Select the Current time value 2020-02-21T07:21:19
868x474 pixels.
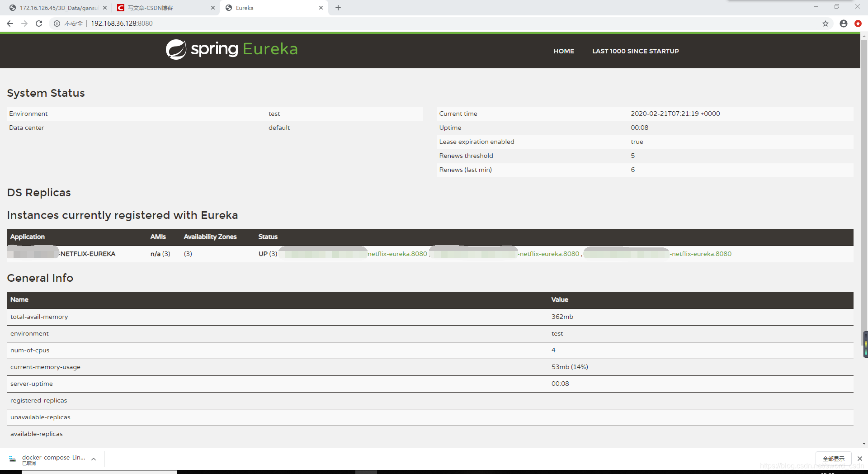[x=675, y=114]
